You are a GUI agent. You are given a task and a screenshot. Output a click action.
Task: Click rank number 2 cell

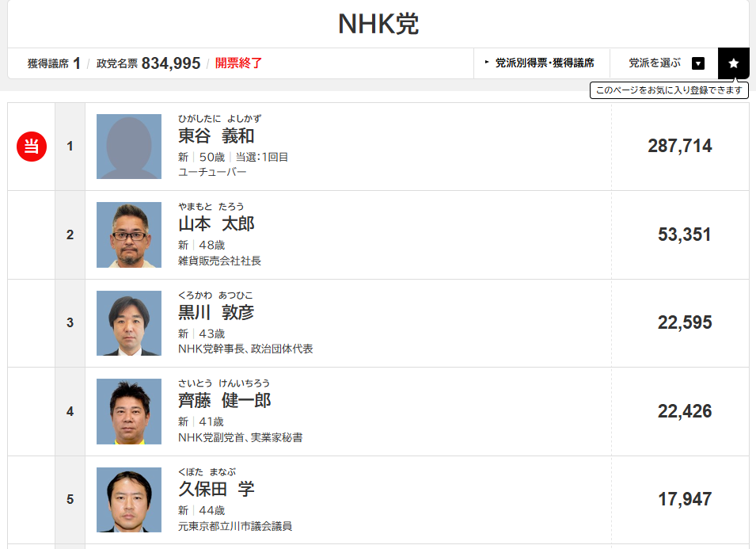[x=70, y=235]
